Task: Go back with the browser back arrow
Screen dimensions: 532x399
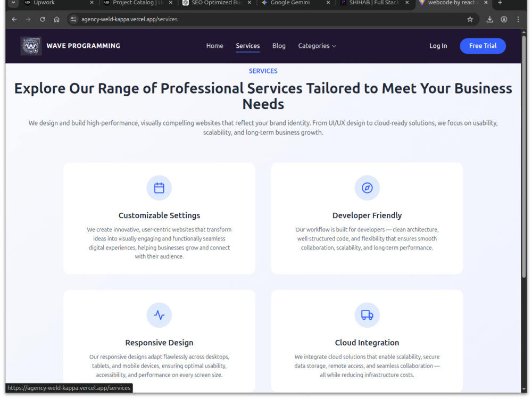Action: 14,19
